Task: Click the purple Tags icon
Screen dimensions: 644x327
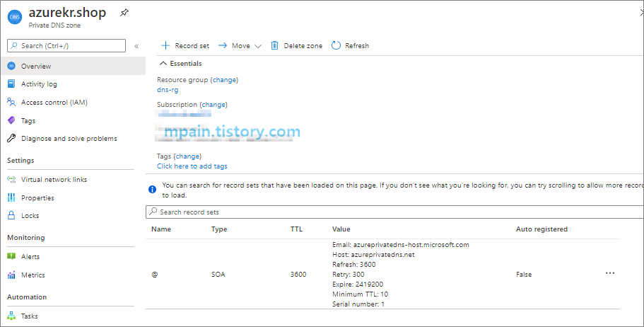Action: 11,120
